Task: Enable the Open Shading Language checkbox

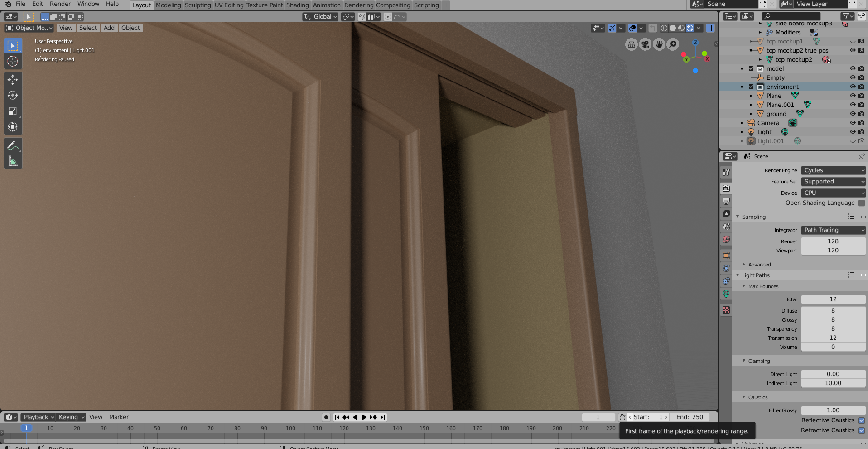Action: coord(861,203)
